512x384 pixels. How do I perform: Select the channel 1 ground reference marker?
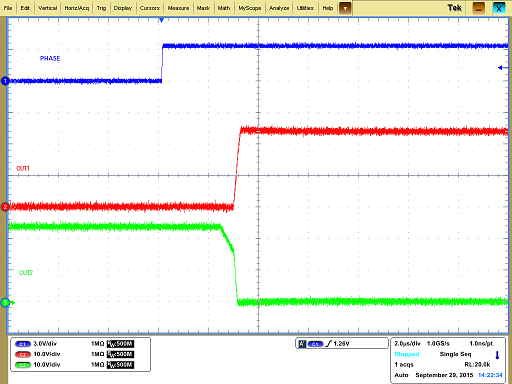click(x=5, y=81)
